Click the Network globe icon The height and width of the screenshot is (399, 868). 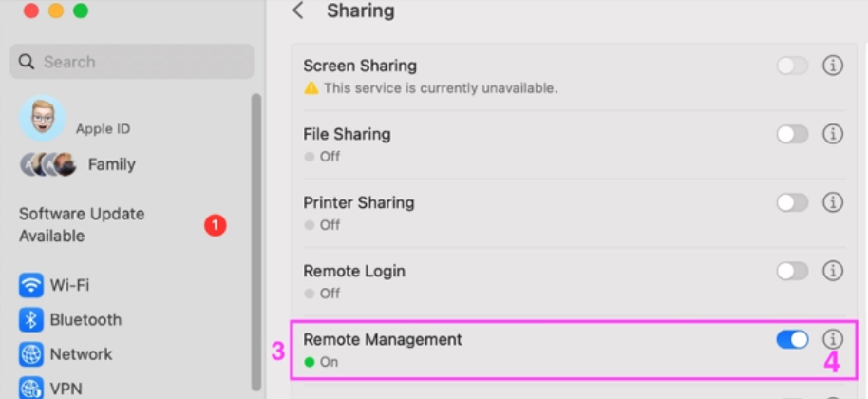click(x=31, y=354)
